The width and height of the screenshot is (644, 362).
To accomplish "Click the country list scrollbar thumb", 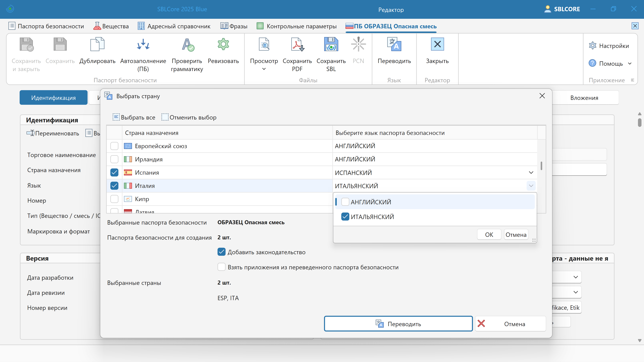I will click(x=541, y=166).
